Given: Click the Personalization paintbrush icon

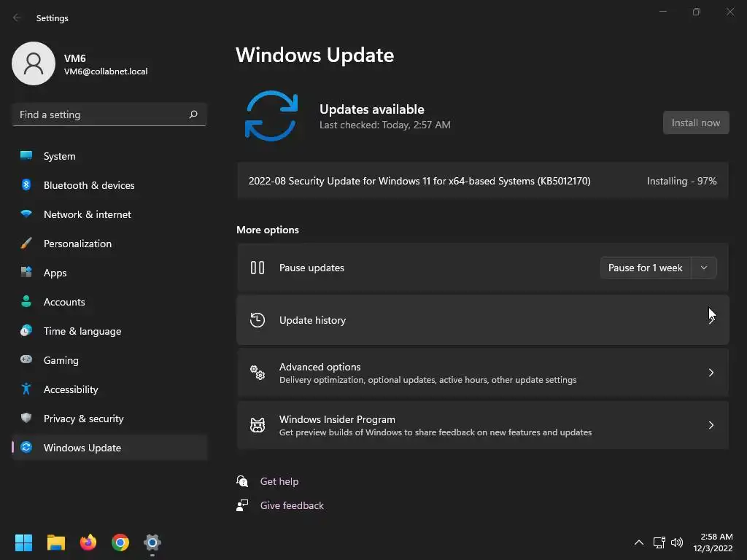Looking at the screenshot, I should pyautogui.click(x=26, y=244).
